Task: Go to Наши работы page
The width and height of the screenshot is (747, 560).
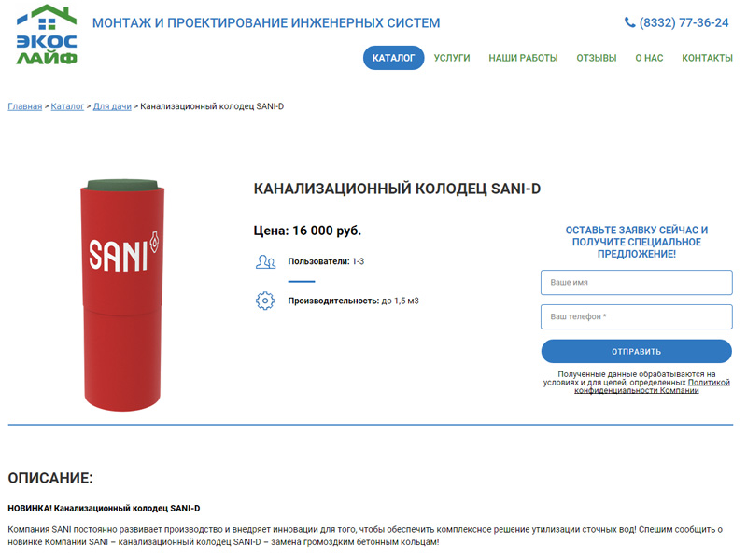Action: click(x=523, y=58)
